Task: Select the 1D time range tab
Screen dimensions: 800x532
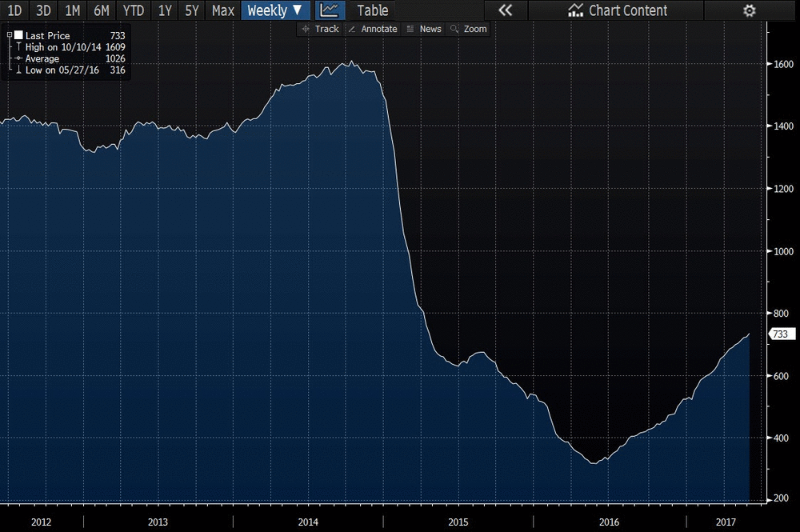Action: [14, 10]
